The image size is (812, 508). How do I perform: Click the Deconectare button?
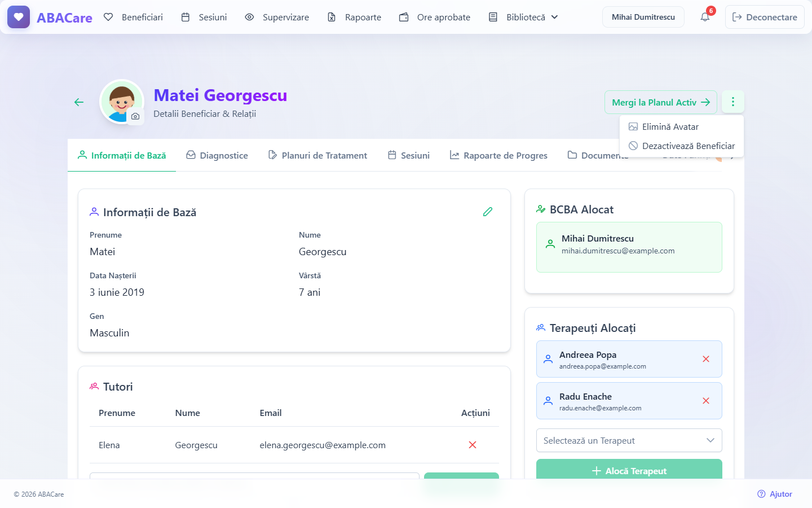click(x=765, y=17)
